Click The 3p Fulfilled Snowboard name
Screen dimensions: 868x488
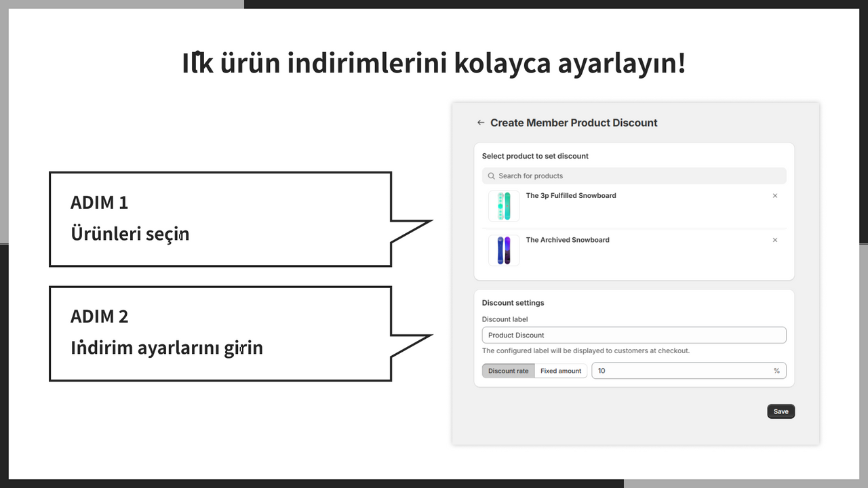[x=571, y=196]
